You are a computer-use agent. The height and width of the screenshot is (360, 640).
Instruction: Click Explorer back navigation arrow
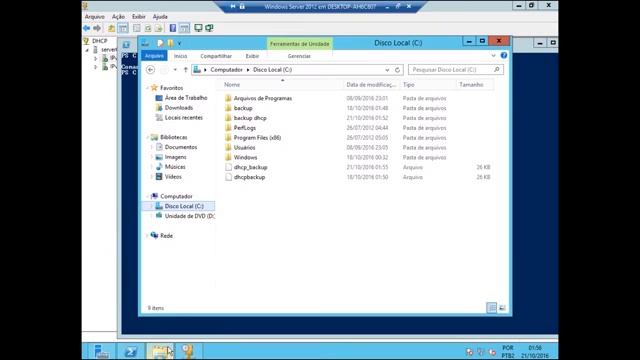tap(151, 70)
